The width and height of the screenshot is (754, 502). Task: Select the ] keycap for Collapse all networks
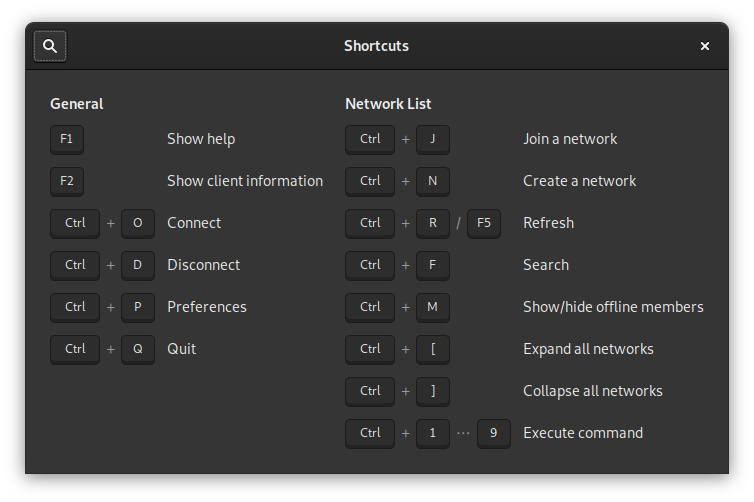click(x=432, y=391)
